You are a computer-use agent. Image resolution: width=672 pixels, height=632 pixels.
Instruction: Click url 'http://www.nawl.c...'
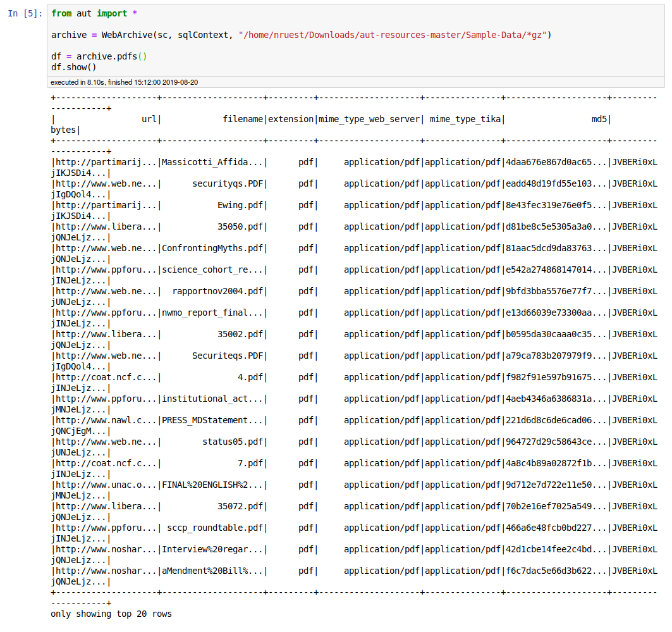coord(106,420)
